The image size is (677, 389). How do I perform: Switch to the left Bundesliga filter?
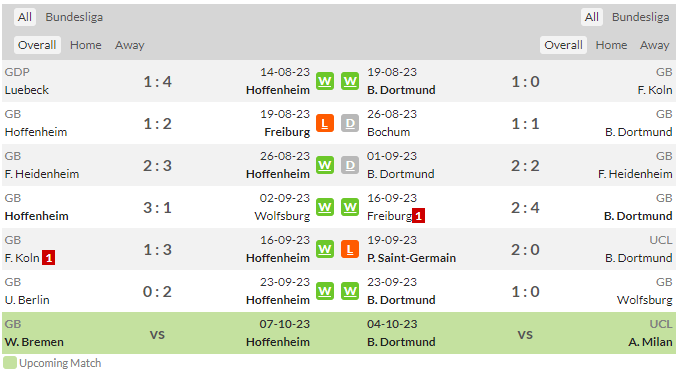(74, 17)
